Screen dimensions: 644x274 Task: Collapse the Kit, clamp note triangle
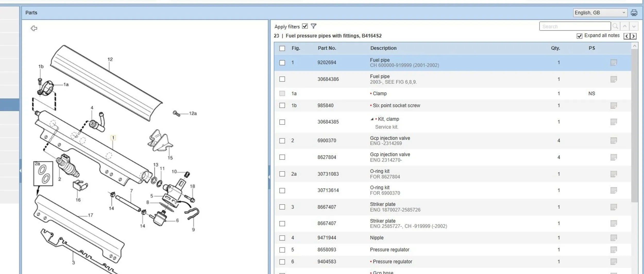pyautogui.click(x=372, y=119)
